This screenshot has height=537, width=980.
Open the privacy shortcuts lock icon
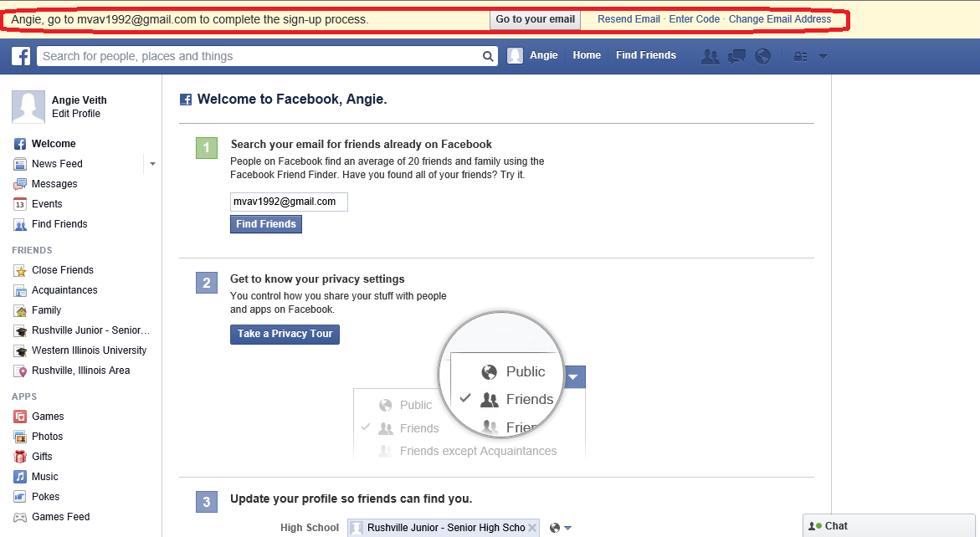pos(800,56)
